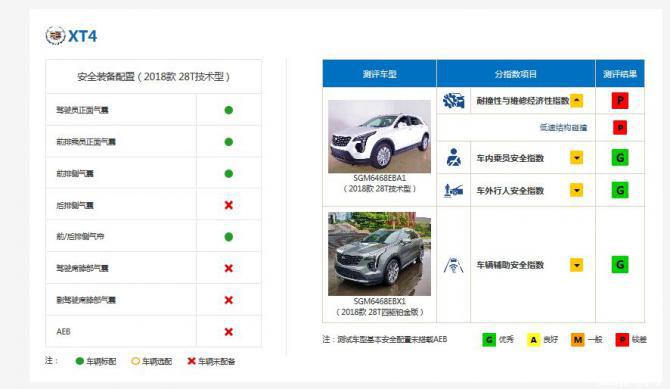Click the green G rating for 车外行人安全指数
This screenshot has height=389, width=670.
[620, 190]
